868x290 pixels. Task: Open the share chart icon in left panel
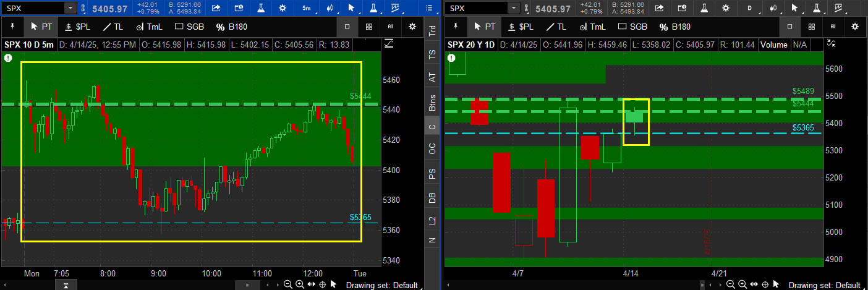[216, 8]
